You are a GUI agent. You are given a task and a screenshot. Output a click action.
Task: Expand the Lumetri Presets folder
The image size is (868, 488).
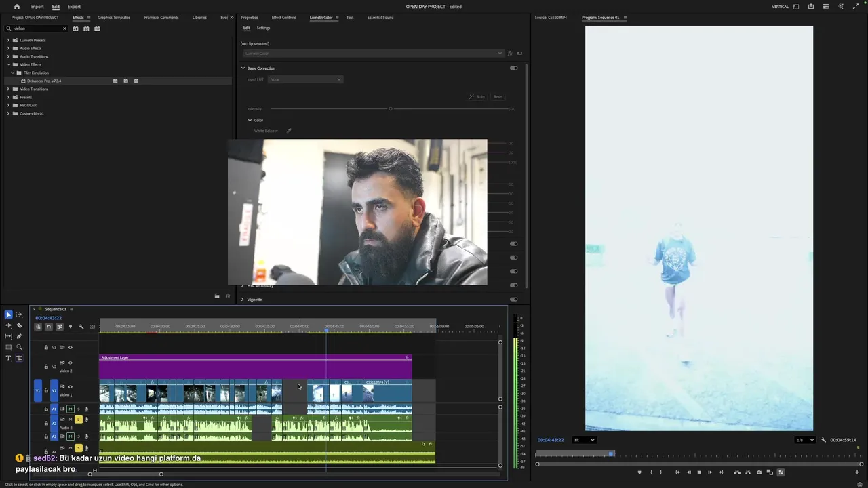[8, 40]
